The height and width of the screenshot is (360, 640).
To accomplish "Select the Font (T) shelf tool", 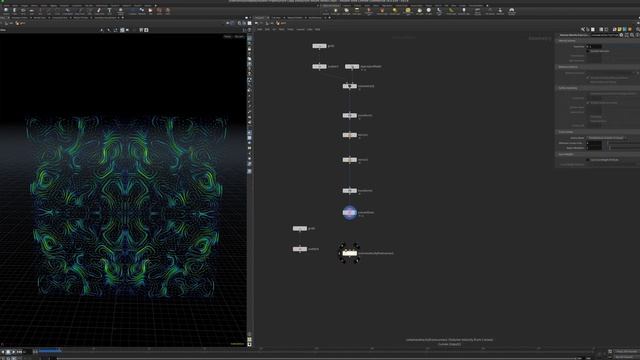I will 109,11.
